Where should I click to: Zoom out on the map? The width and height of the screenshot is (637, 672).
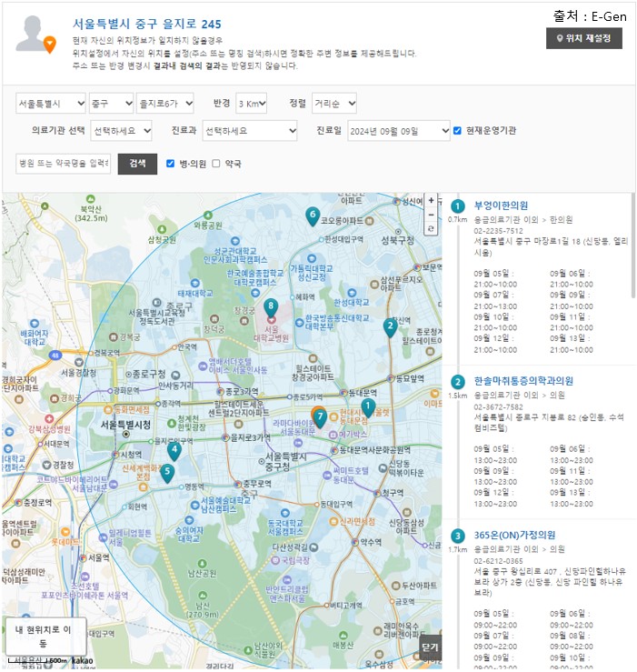click(431, 215)
